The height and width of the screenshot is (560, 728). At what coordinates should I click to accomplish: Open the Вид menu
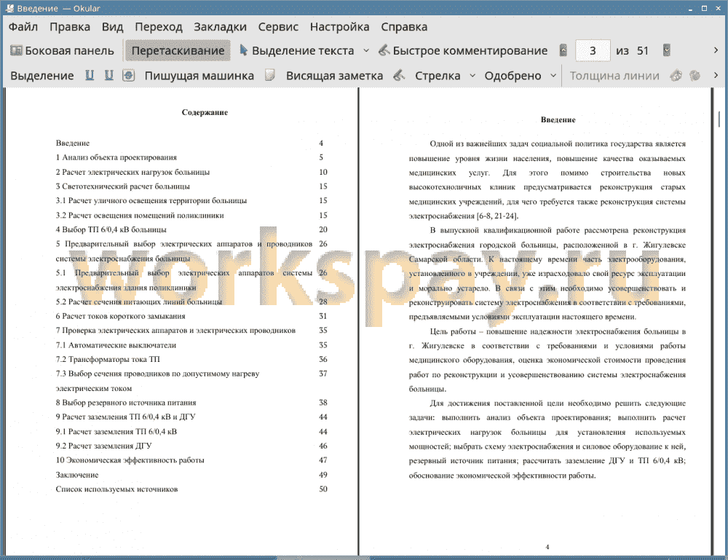coord(112,27)
